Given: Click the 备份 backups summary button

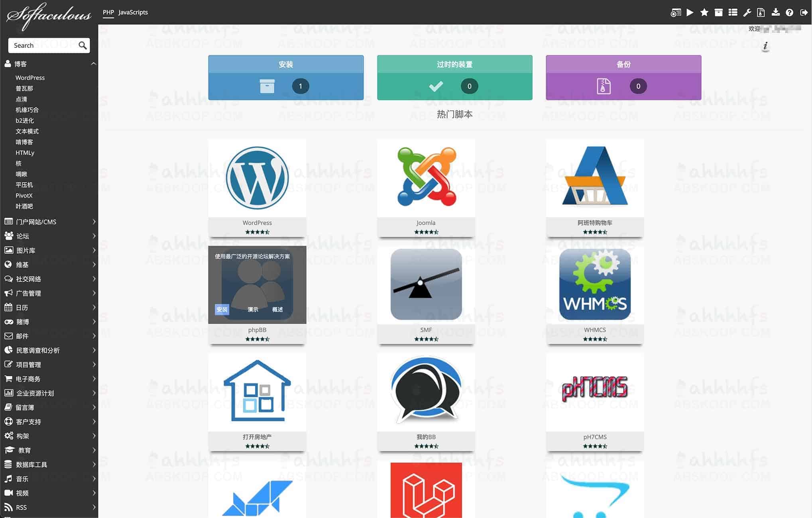Looking at the screenshot, I should [x=623, y=77].
